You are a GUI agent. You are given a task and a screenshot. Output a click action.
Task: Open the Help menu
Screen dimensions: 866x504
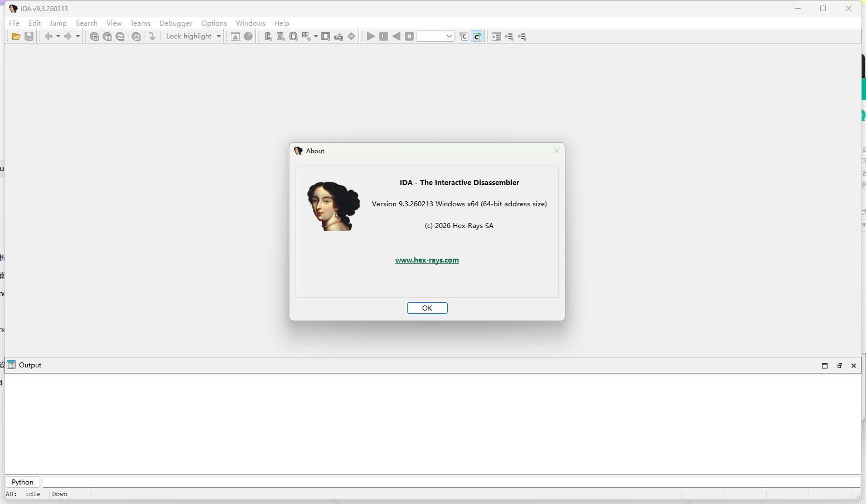(282, 23)
